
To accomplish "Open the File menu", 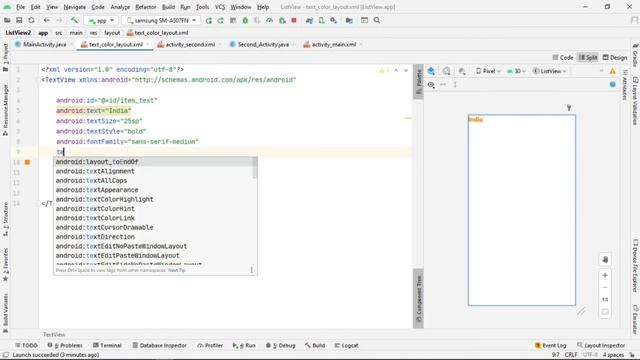I will click(x=20, y=7).
